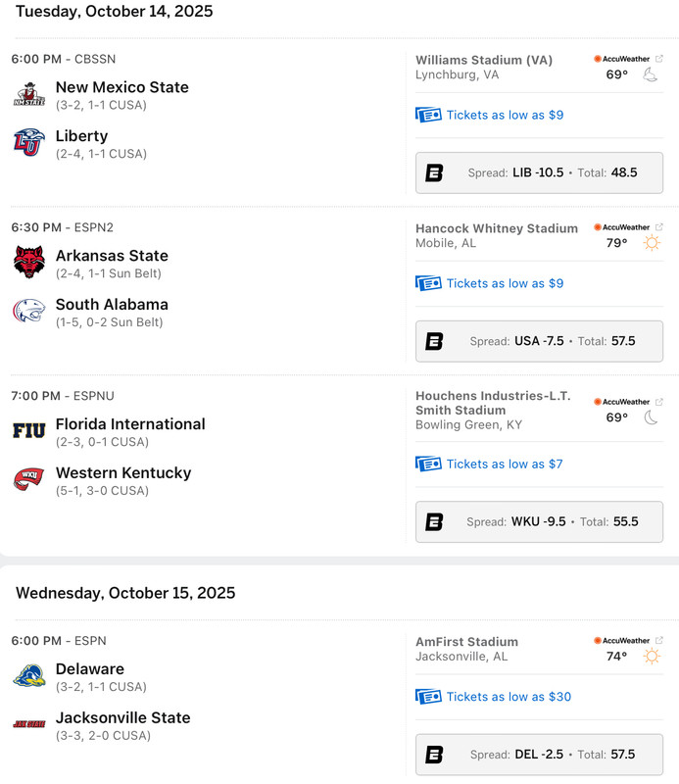Open the Western Kentucky team page
The image size is (679, 784).
click(x=123, y=472)
